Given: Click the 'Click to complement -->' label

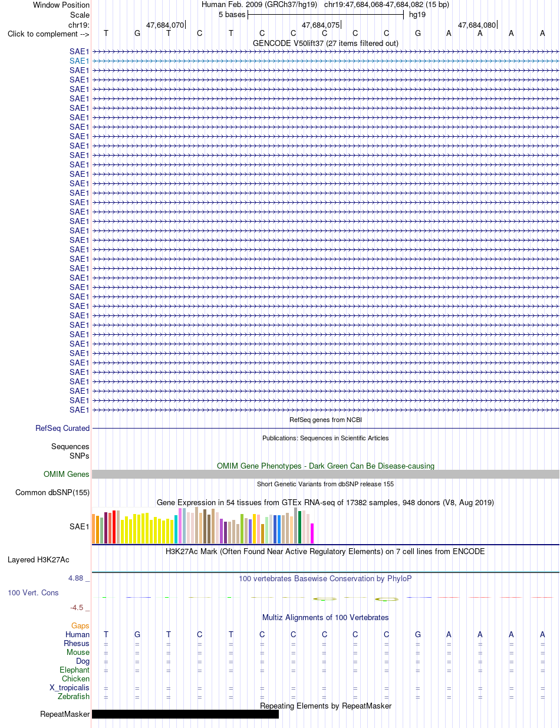Looking at the screenshot, I should point(48,34).
